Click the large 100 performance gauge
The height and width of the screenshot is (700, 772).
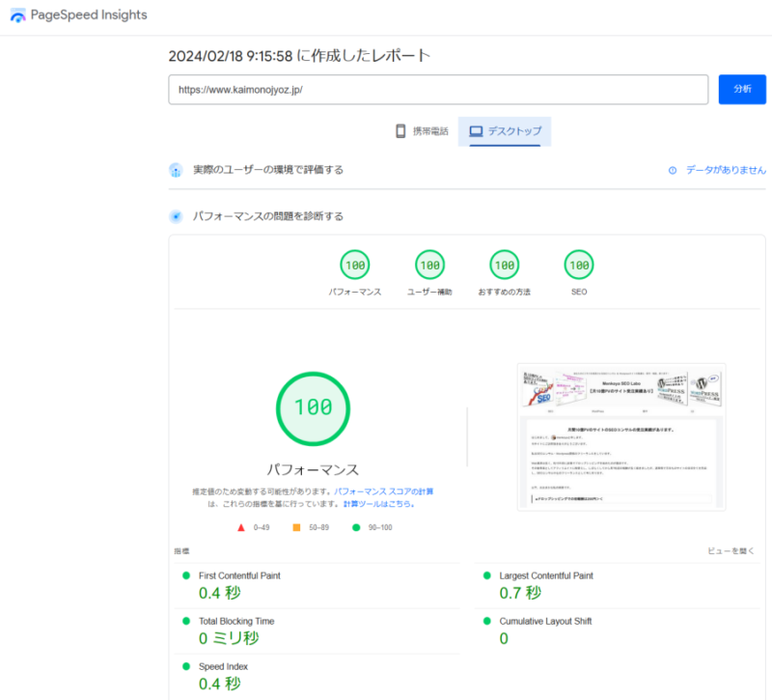coord(313,408)
